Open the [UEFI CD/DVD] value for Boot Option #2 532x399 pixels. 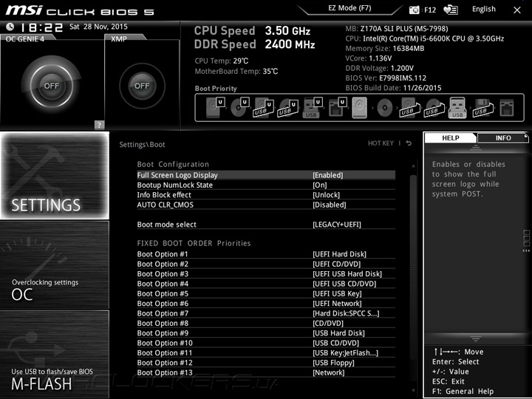click(x=337, y=264)
